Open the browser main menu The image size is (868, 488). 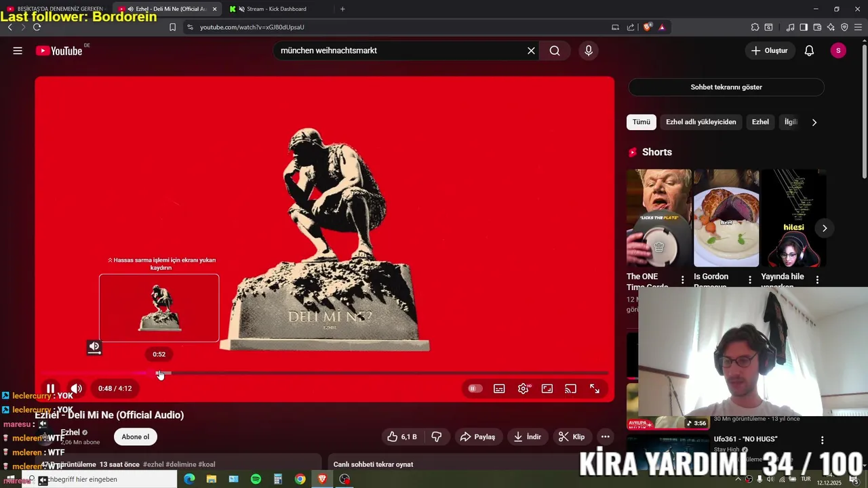pos(858,27)
